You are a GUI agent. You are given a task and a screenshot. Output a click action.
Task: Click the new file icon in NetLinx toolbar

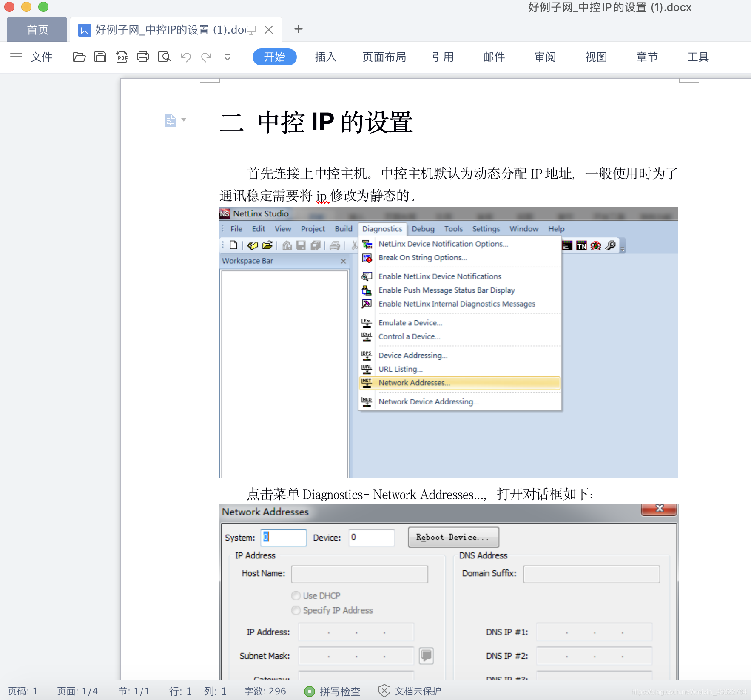(x=233, y=245)
